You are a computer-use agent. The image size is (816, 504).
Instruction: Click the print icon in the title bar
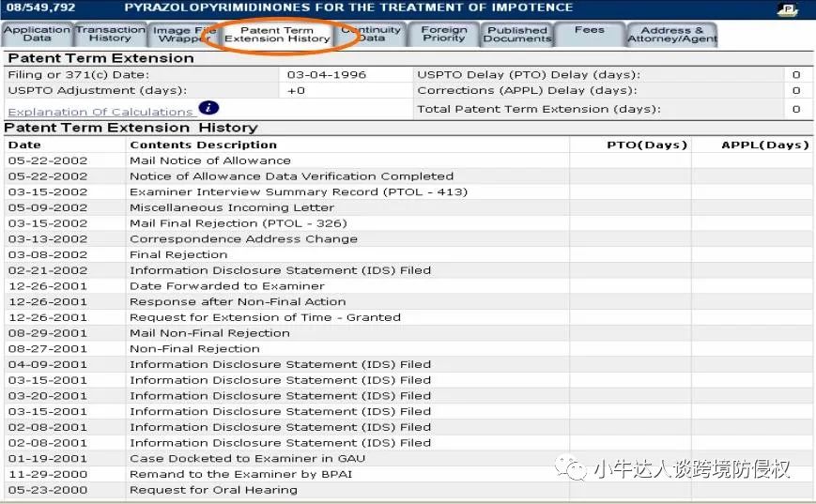788,8
